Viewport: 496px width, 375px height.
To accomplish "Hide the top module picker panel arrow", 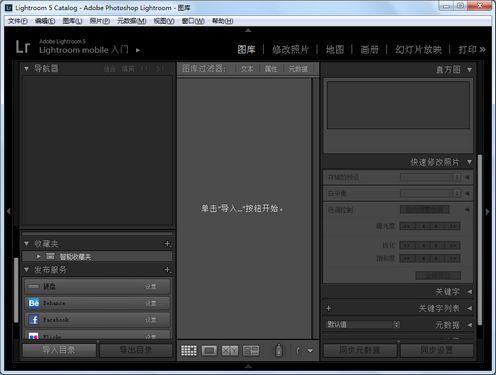I will pos(248,30).
